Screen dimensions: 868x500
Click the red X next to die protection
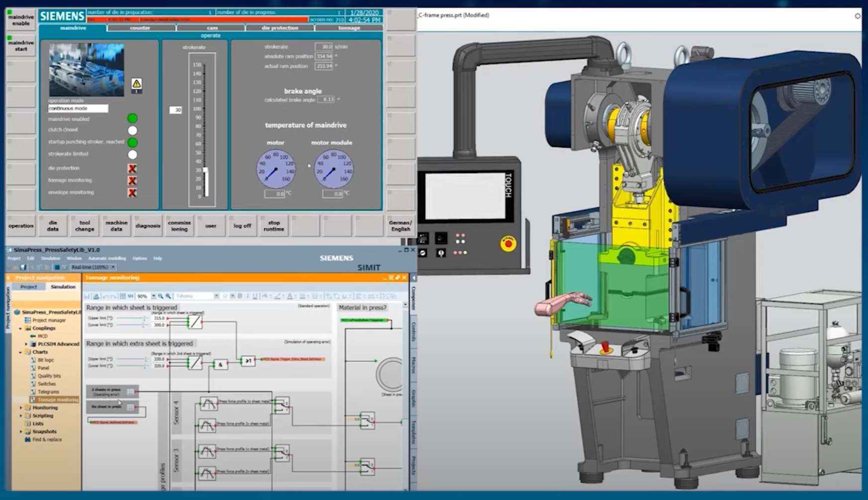(x=131, y=168)
